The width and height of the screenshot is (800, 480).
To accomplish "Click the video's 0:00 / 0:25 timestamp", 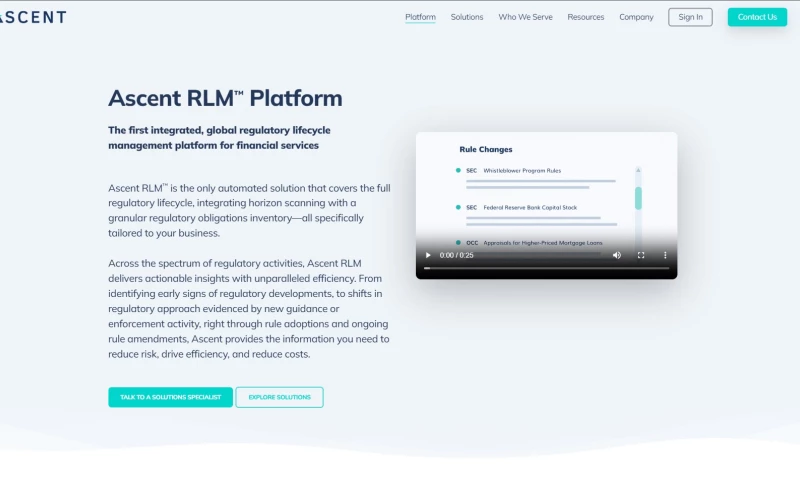I will click(x=457, y=255).
